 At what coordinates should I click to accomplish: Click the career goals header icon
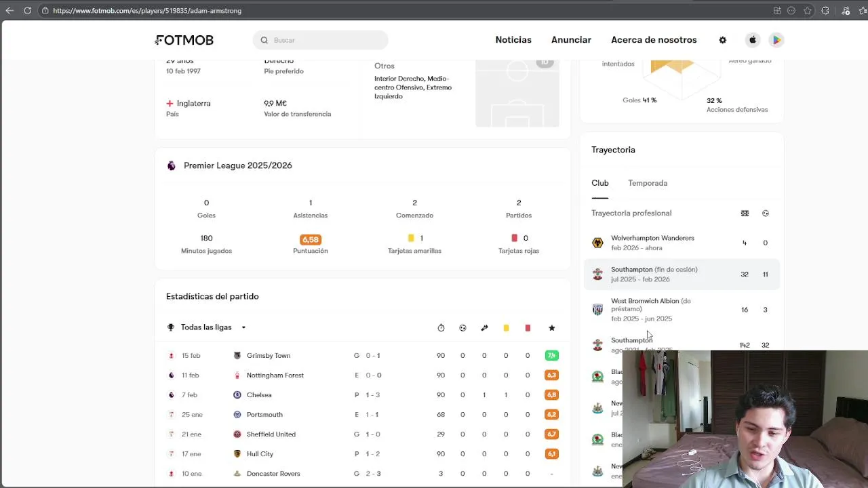point(766,213)
